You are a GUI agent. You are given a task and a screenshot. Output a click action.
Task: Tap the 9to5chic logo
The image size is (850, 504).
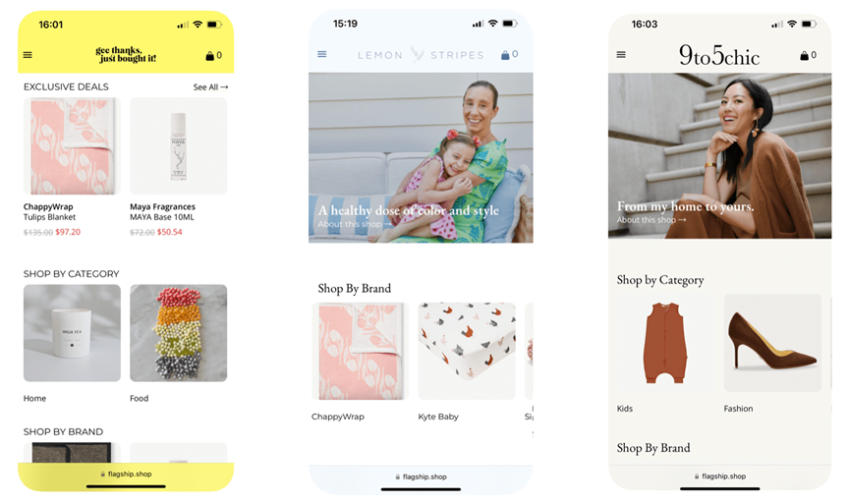718,55
